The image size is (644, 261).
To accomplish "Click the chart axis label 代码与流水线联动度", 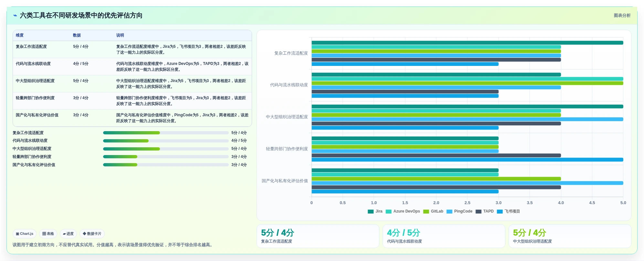I will pyautogui.click(x=289, y=85).
